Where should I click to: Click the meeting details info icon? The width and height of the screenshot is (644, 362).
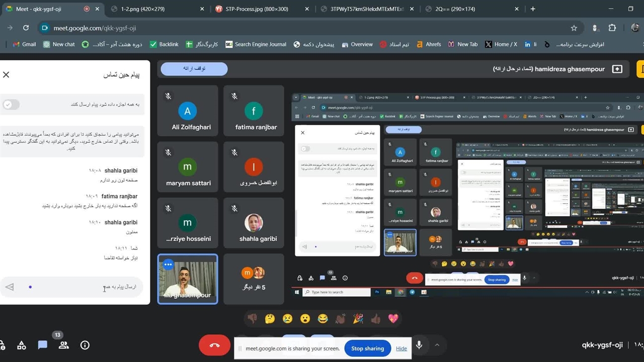pos(85,345)
